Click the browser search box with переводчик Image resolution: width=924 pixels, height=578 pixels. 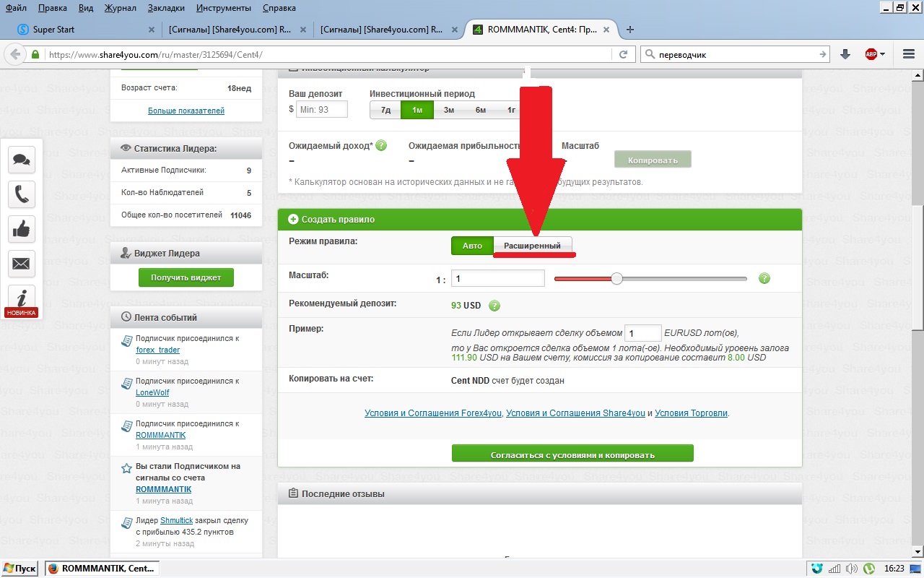point(735,54)
